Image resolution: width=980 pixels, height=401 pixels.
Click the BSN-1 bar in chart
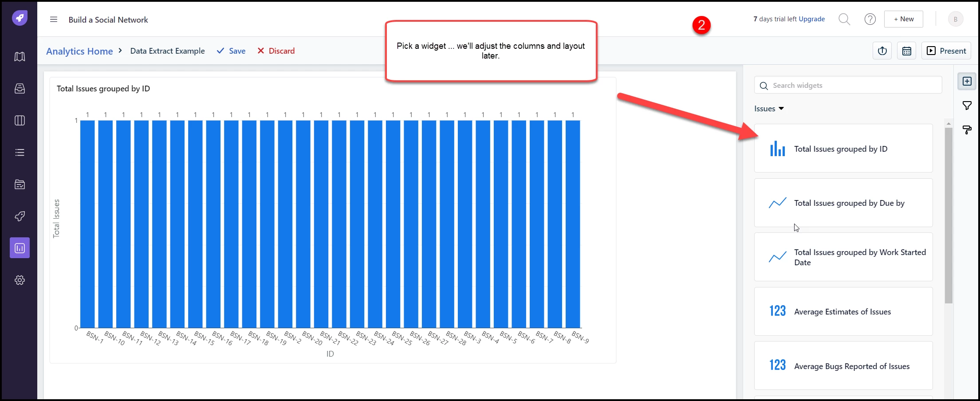[x=87, y=224]
